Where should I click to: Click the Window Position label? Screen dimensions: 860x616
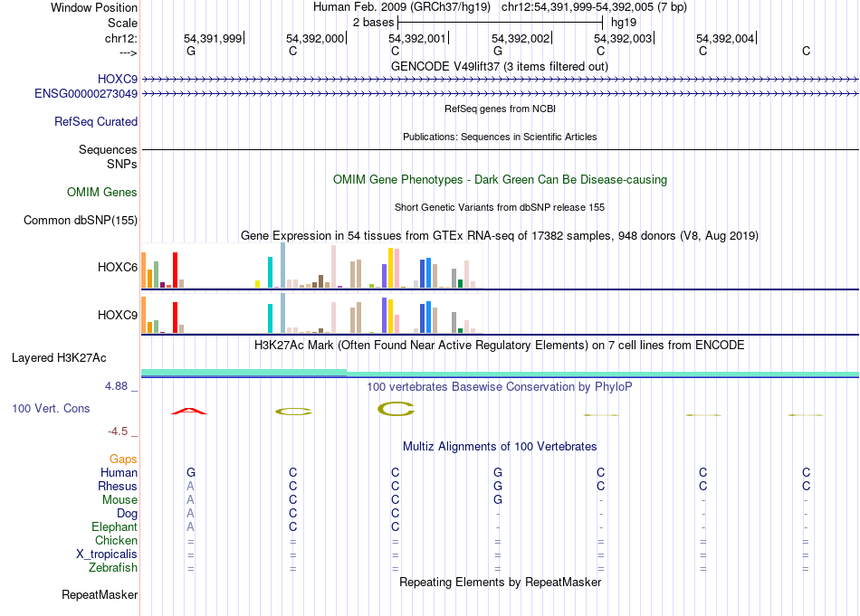click(94, 7)
